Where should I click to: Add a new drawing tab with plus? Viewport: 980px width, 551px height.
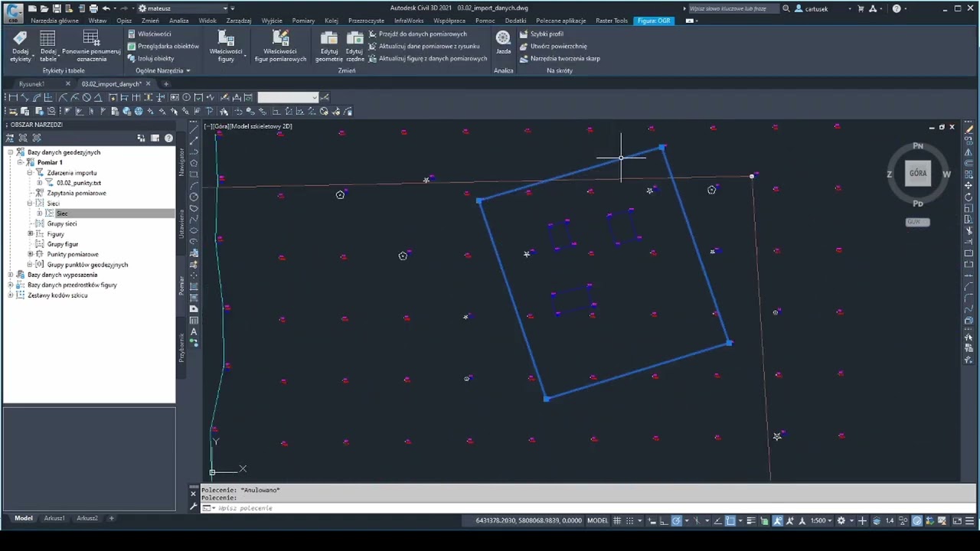[166, 83]
